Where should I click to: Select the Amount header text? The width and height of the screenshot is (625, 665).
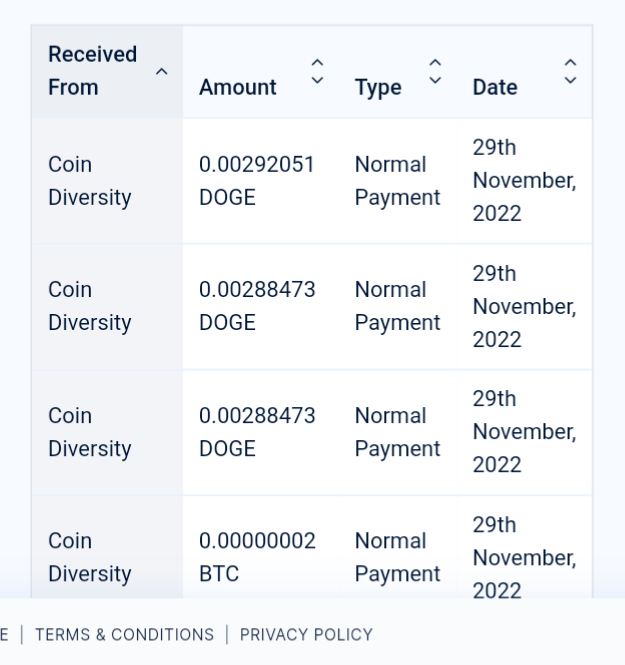(x=238, y=87)
